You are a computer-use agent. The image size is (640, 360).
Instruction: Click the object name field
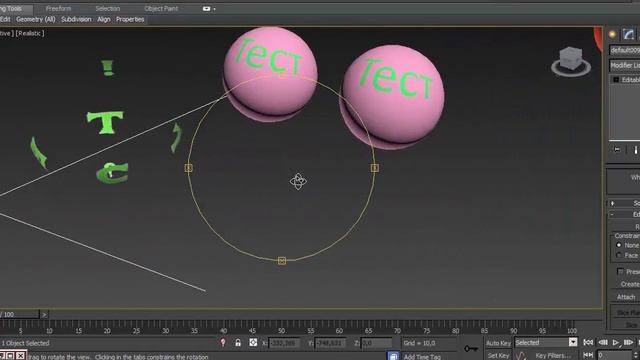tap(624, 50)
